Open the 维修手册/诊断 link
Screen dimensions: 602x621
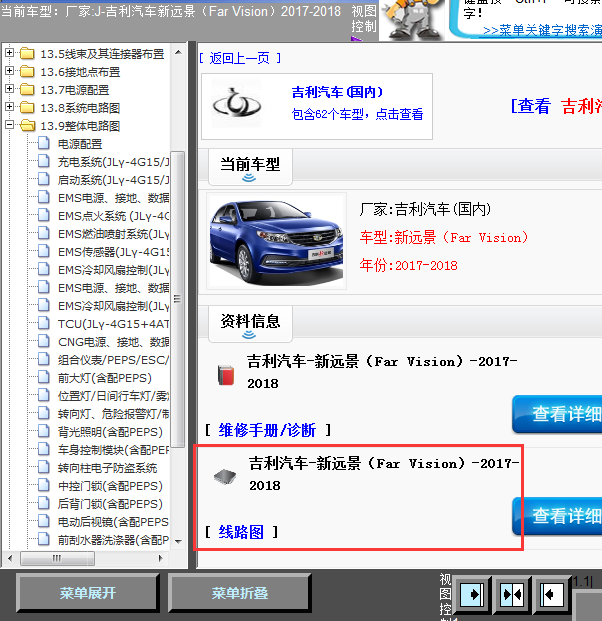pos(267,430)
